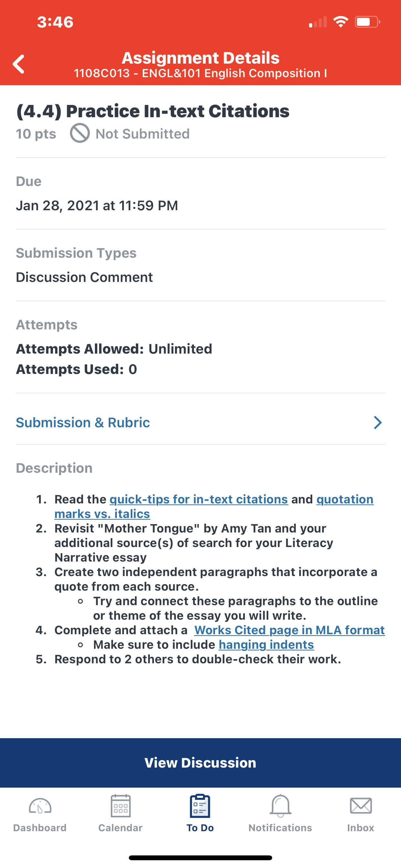Tap the back arrow icon

click(18, 64)
